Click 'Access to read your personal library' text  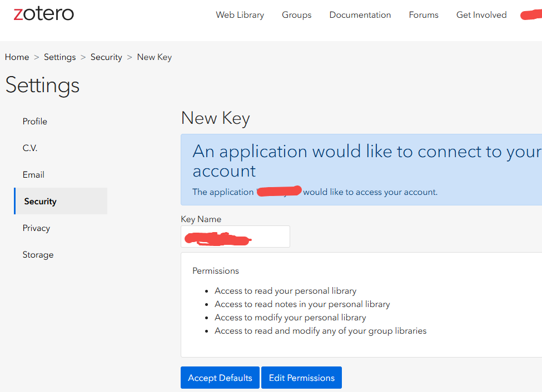(285, 291)
